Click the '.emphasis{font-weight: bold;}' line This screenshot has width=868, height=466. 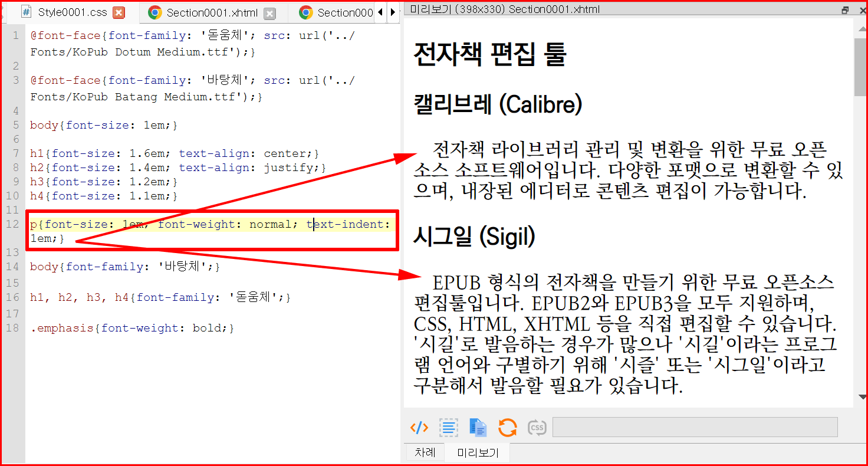click(132, 328)
